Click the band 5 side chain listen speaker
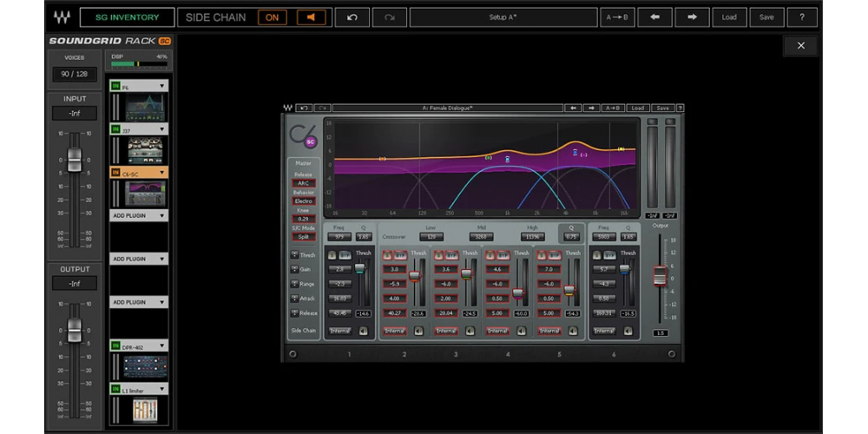The image size is (868, 434). [573, 331]
